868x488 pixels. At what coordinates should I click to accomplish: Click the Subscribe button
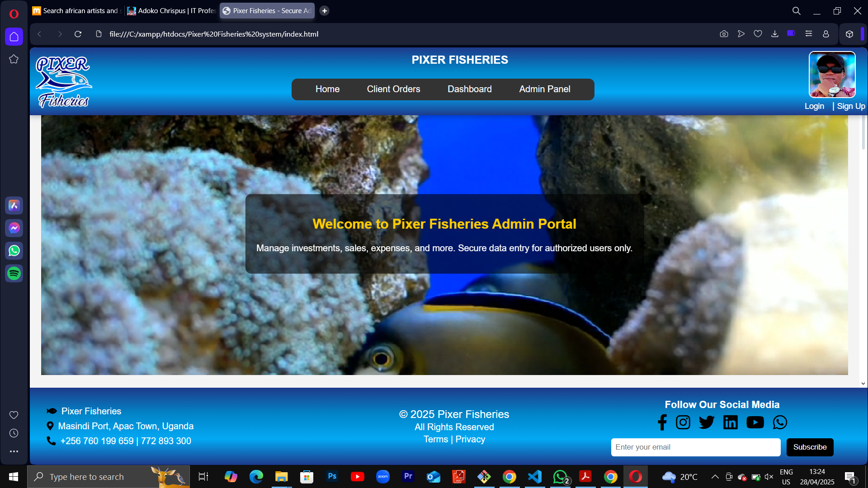point(809,447)
